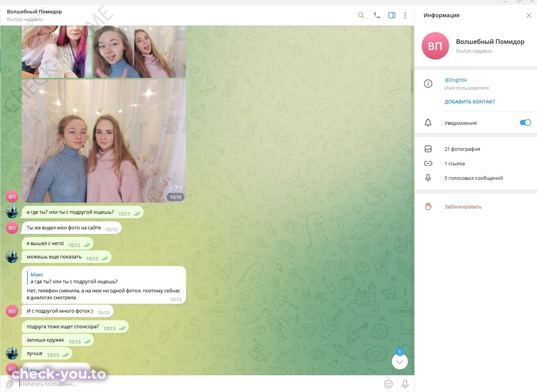Open top-left photo with purple hair
The height and width of the screenshot is (392, 537).
point(57,52)
